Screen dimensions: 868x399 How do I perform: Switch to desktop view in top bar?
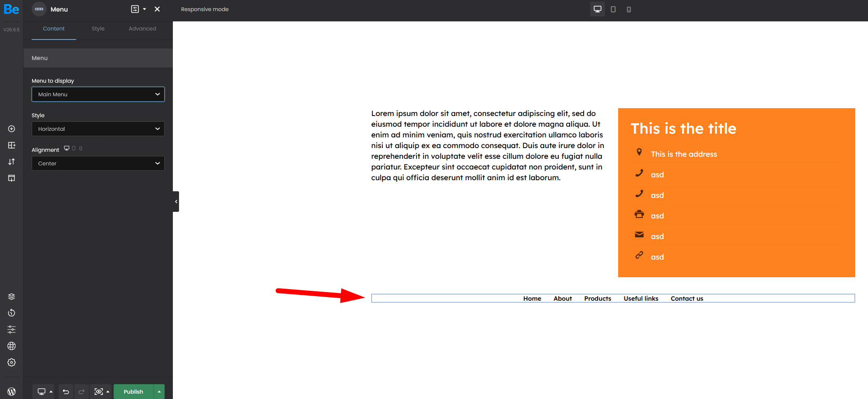(598, 9)
